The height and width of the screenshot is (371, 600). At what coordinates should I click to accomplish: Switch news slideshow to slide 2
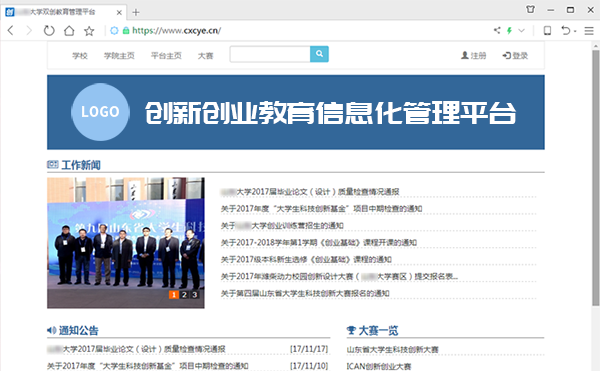pos(184,295)
